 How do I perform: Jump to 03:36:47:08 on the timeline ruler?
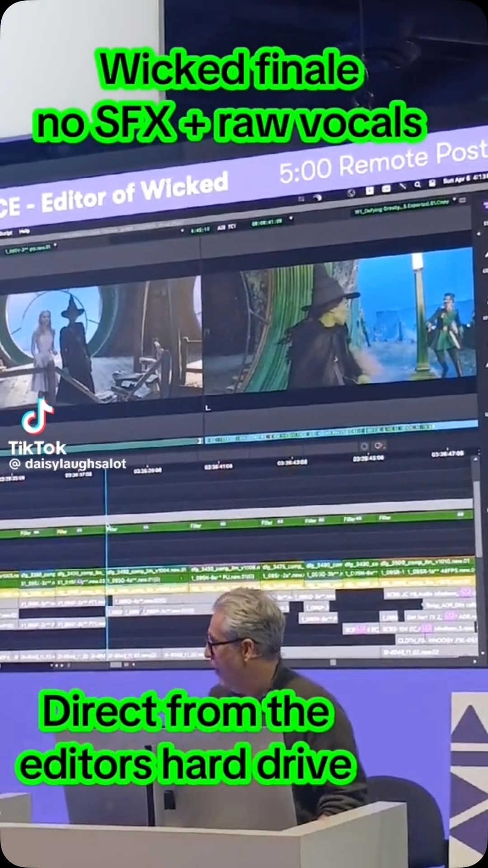(x=447, y=453)
